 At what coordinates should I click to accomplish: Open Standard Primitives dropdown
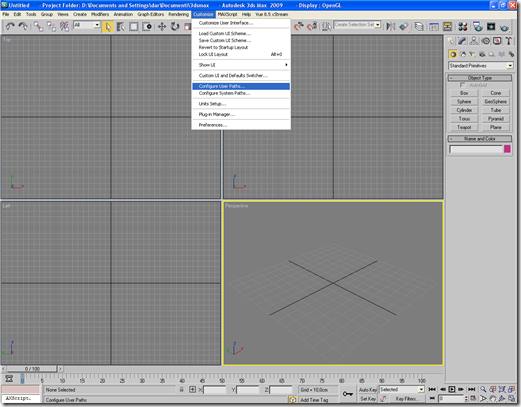pyautogui.click(x=481, y=66)
